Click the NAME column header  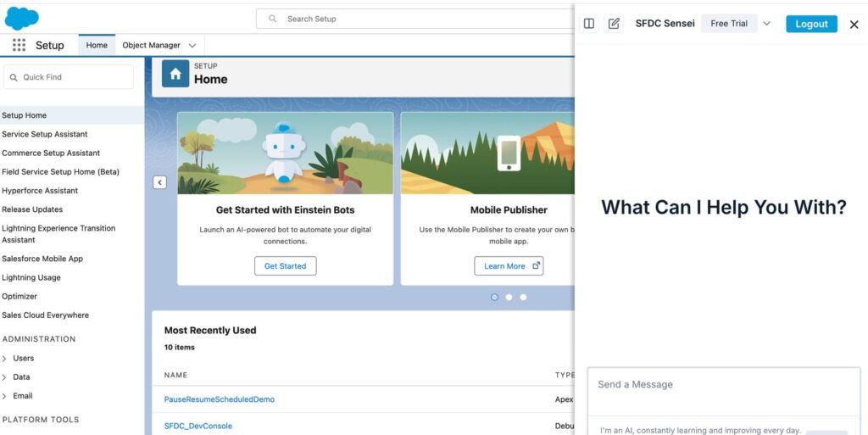[x=175, y=375]
